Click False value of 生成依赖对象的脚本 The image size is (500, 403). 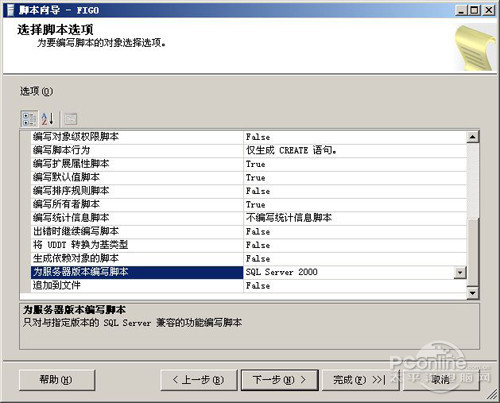[258, 259]
